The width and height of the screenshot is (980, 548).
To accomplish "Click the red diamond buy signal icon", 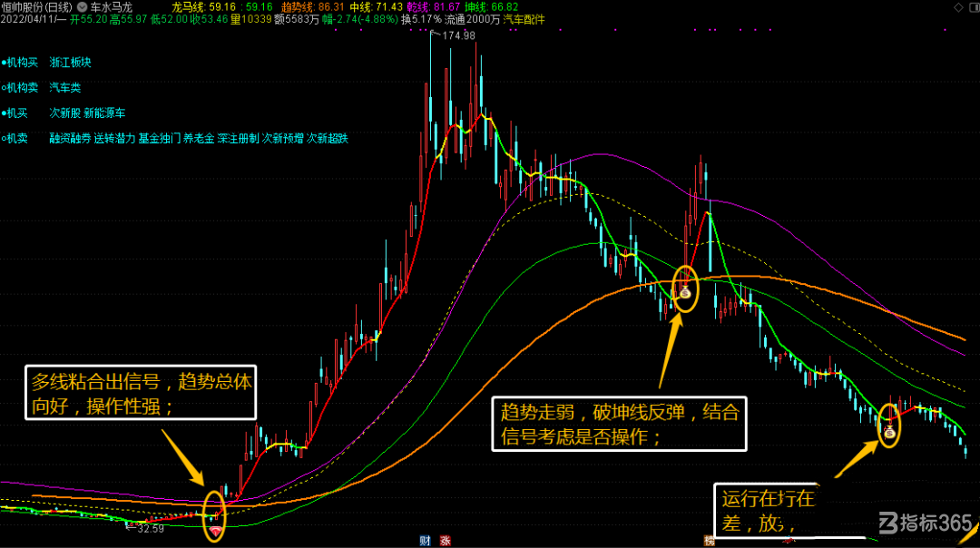I will pos(216,532).
